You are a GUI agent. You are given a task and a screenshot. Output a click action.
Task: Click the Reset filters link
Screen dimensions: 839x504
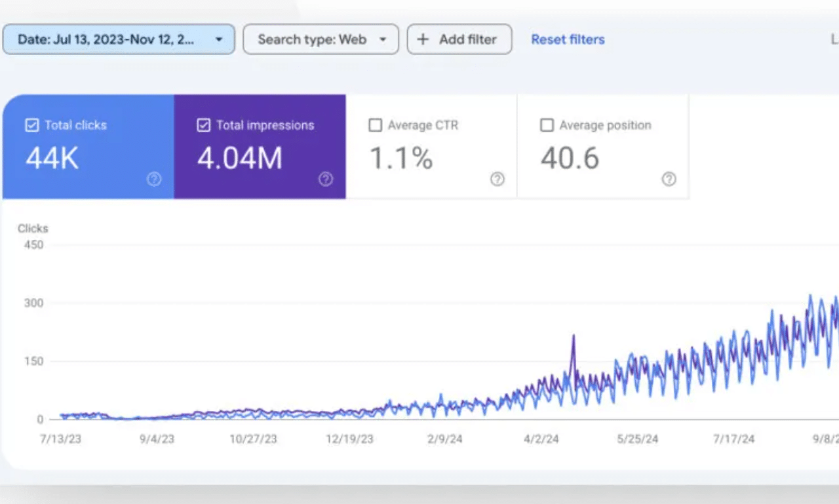[x=568, y=39]
